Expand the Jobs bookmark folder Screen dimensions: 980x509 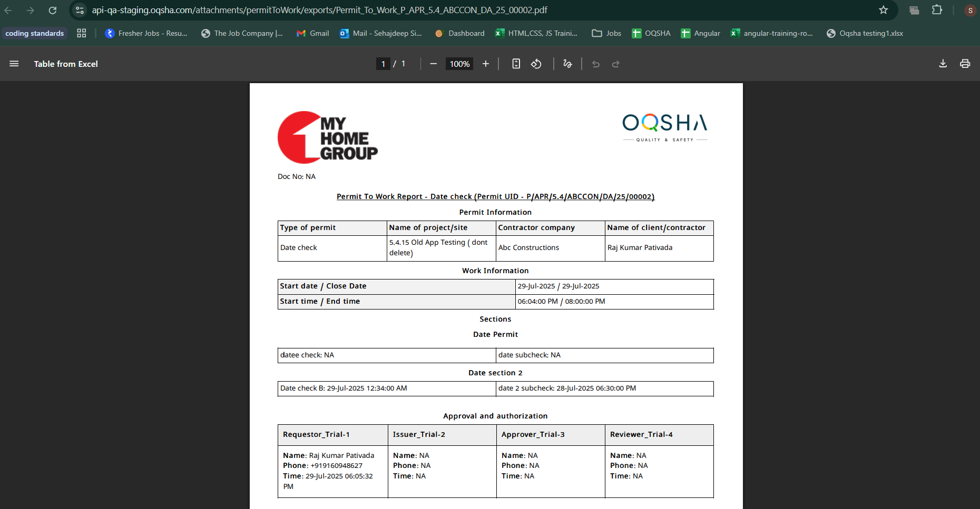tap(606, 33)
